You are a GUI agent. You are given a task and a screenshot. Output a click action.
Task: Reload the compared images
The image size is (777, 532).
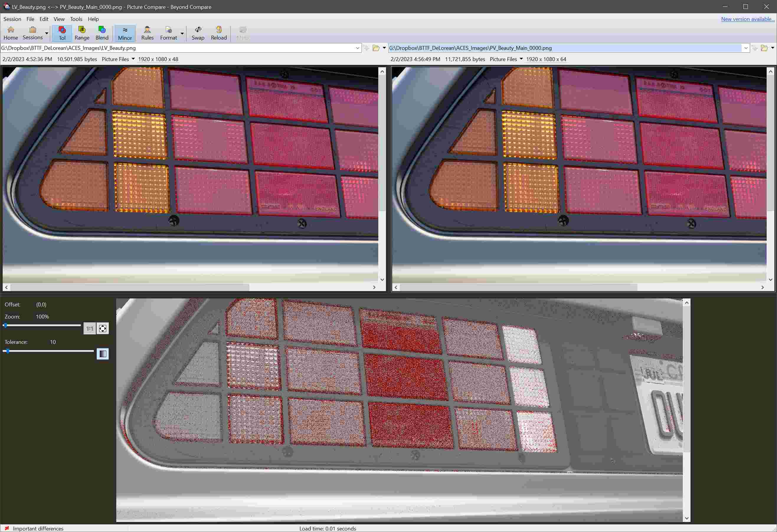[x=219, y=33]
